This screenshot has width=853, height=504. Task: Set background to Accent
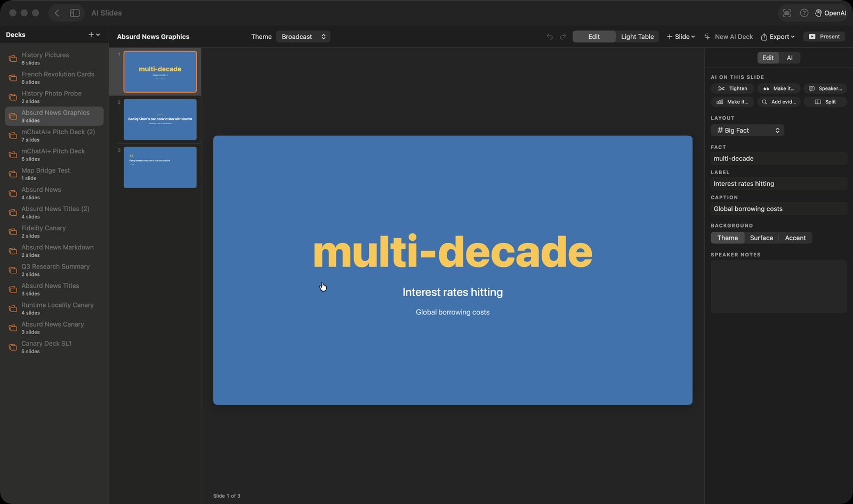[795, 238]
